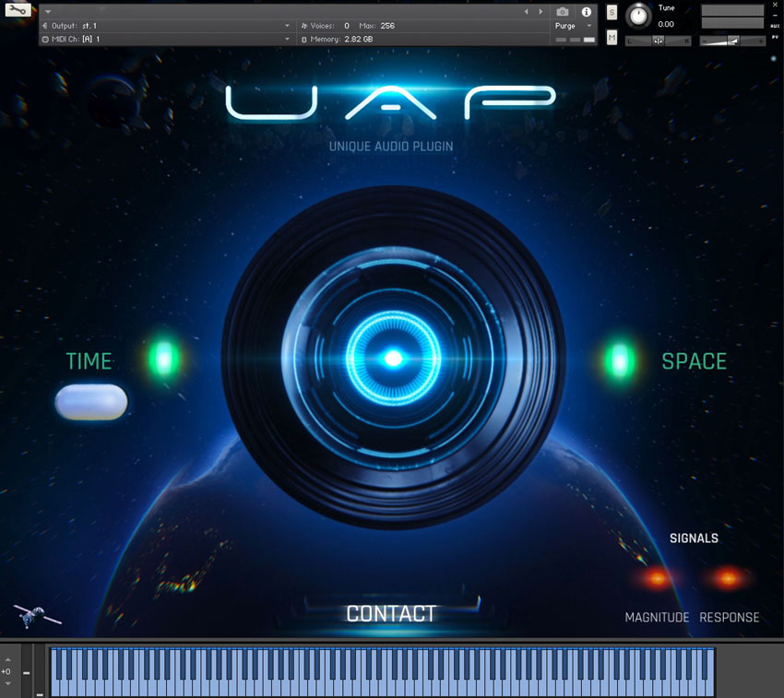Click the MAGNITUDE label
This screenshot has height=698, width=784.
(x=657, y=617)
